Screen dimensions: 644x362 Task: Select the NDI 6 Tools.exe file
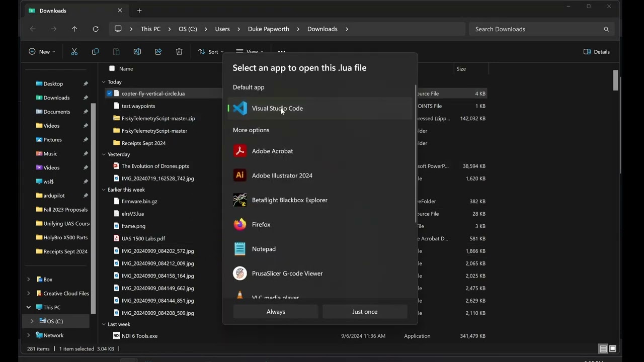click(139, 336)
